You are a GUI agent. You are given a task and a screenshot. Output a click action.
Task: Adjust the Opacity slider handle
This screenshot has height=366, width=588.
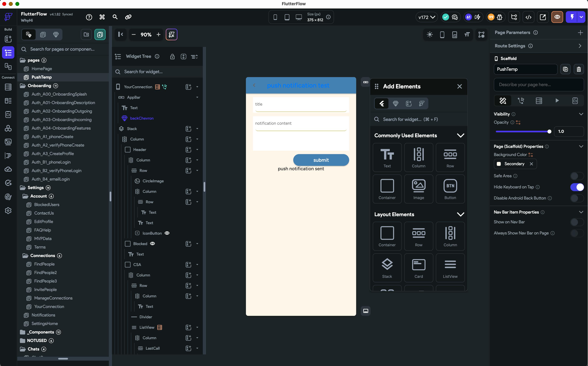[549, 131]
